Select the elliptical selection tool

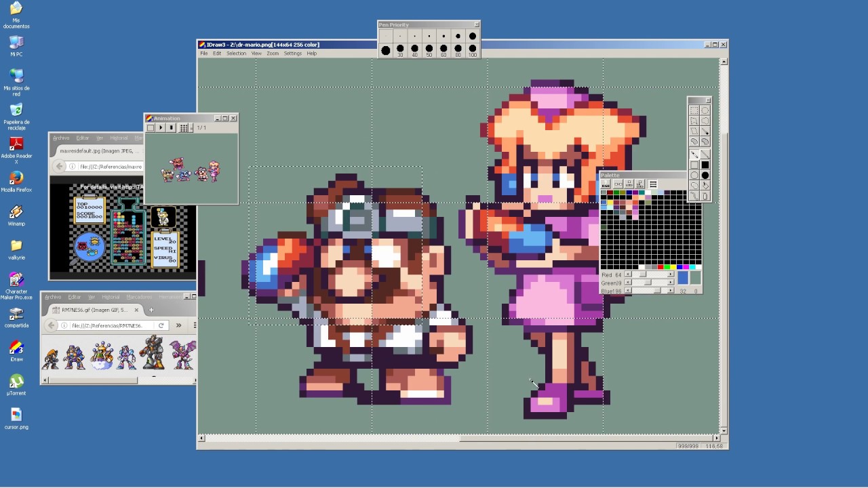705,110
